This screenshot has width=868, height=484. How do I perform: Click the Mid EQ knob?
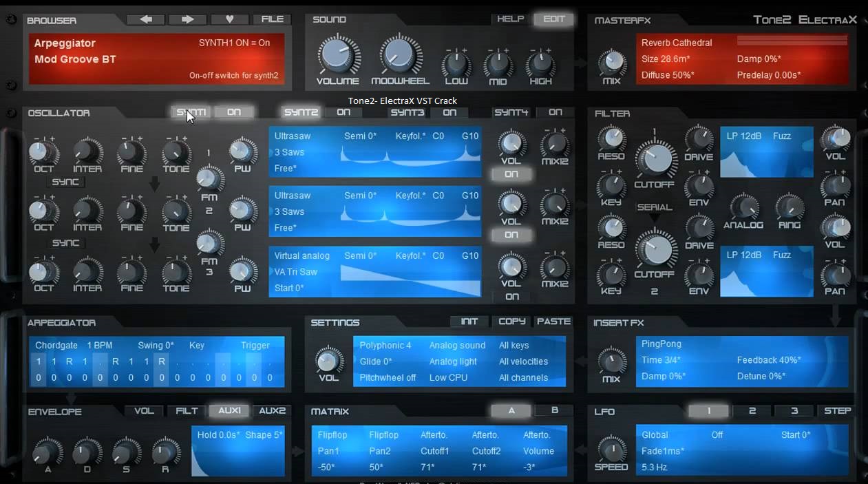point(498,64)
